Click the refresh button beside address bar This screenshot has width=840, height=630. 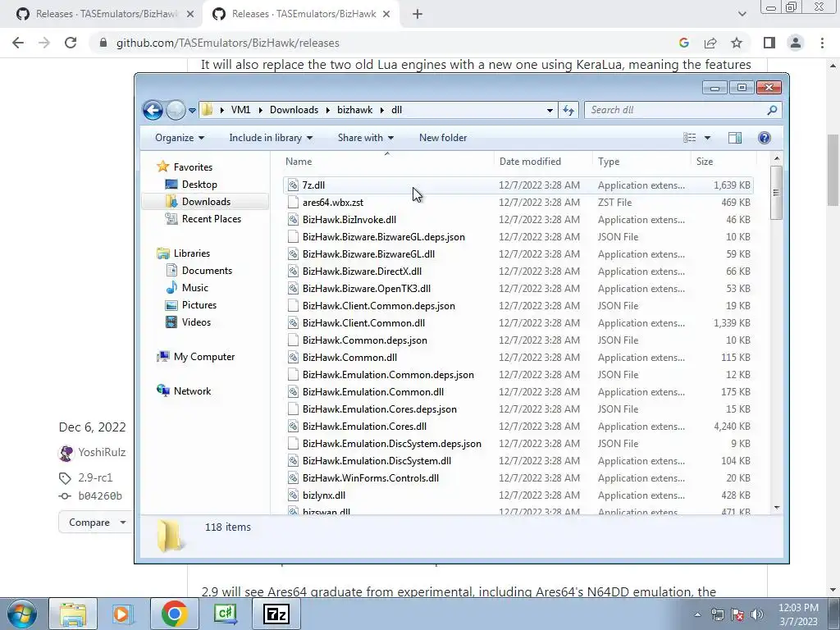click(568, 111)
